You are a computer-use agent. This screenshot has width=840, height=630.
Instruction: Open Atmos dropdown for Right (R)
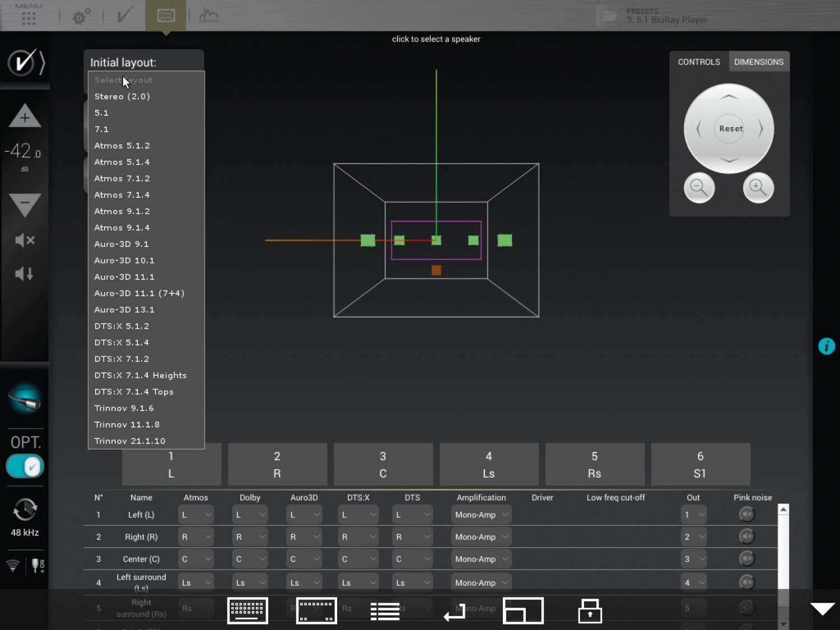(195, 536)
